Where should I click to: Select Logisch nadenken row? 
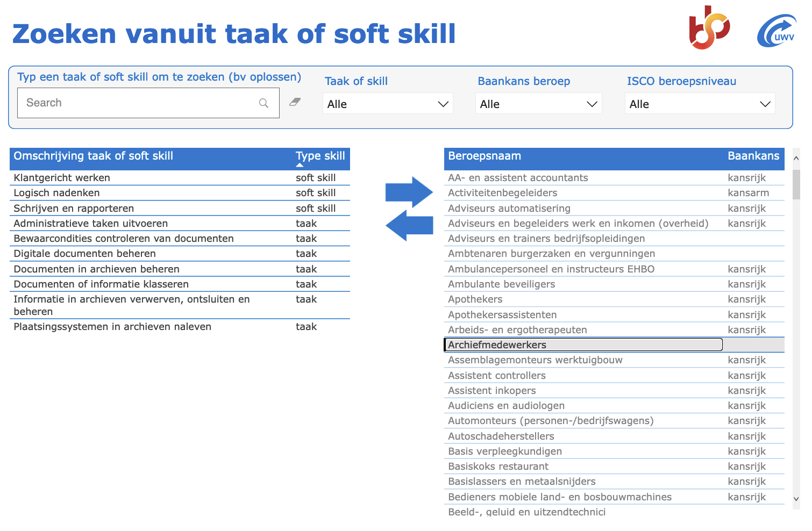pyautogui.click(x=180, y=193)
